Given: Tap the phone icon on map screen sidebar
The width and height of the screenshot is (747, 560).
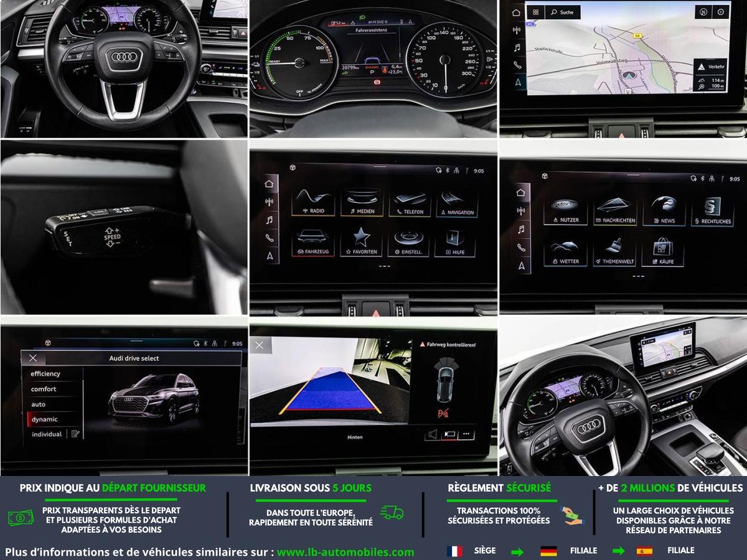Looking at the screenshot, I should pos(517,65).
